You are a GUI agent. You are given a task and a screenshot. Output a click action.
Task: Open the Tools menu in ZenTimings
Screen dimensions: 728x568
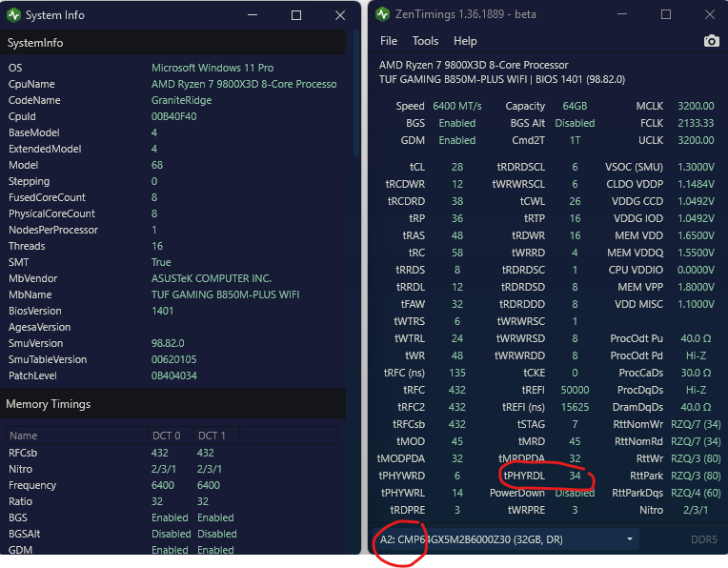pyautogui.click(x=425, y=41)
